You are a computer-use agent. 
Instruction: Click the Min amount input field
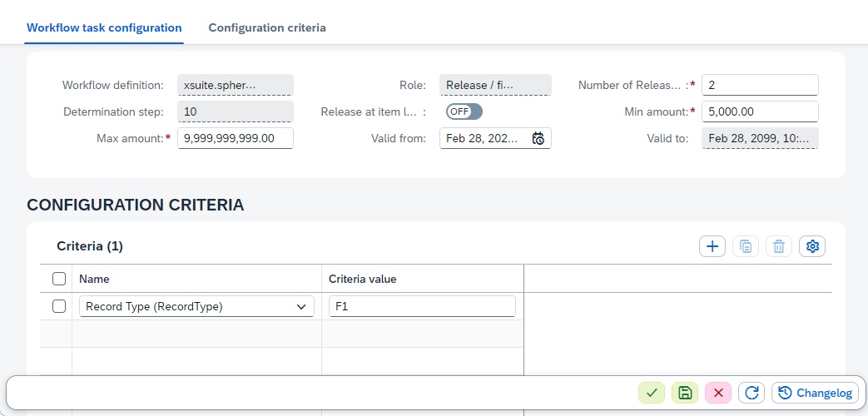(x=760, y=111)
